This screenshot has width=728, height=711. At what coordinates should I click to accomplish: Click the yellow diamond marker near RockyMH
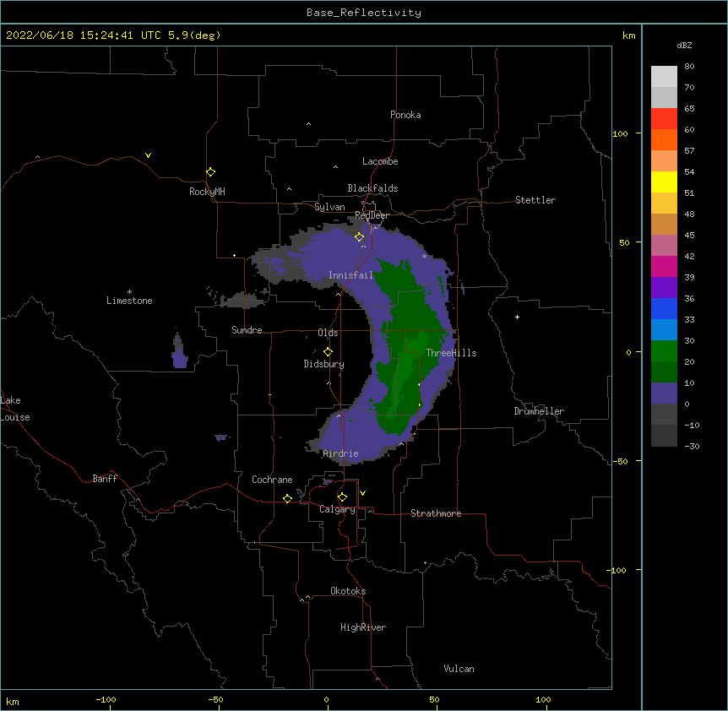210,172
